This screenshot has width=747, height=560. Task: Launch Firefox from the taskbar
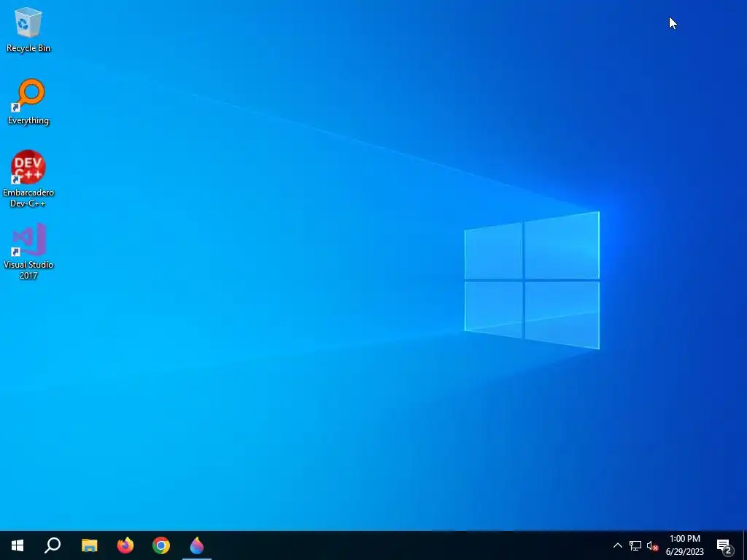click(x=125, y=545)
